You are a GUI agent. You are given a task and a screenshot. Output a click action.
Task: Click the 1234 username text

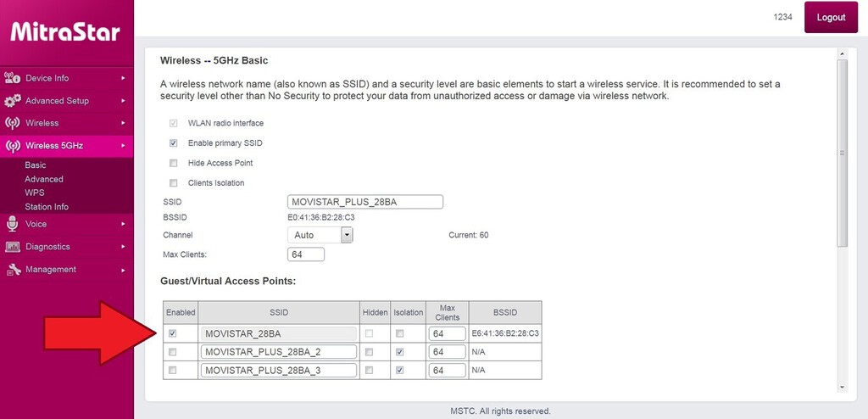pyautogui.click(x=782, y=17)
